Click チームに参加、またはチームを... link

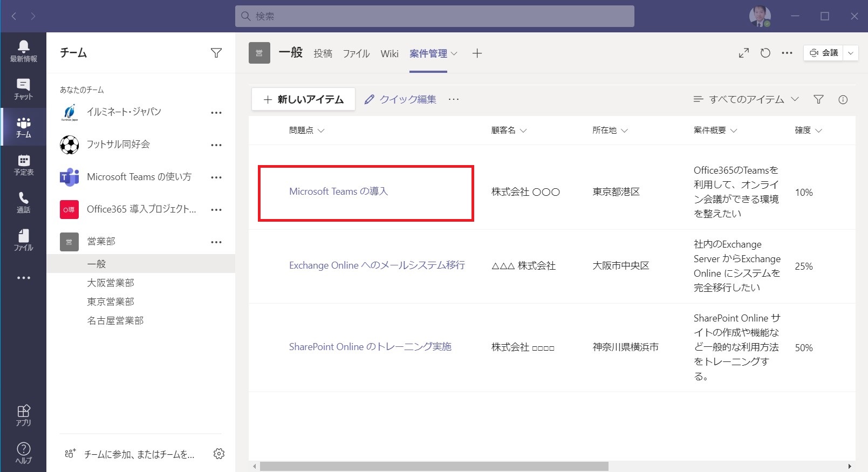(139, 454)
